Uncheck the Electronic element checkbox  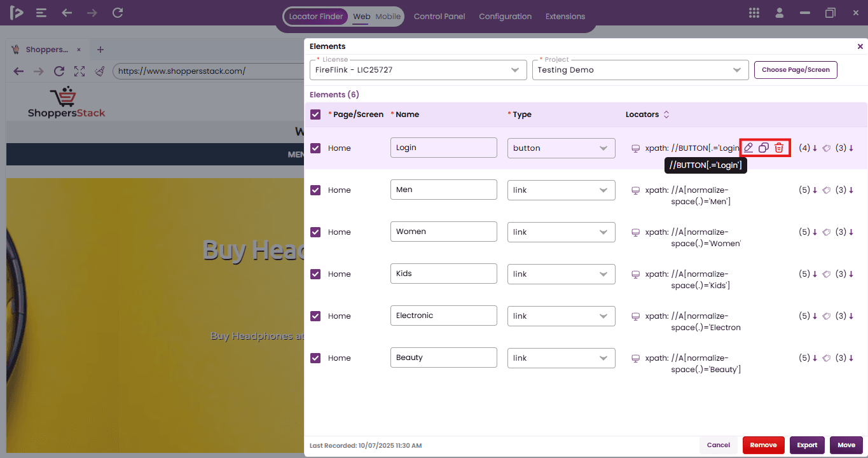(315, 316)
